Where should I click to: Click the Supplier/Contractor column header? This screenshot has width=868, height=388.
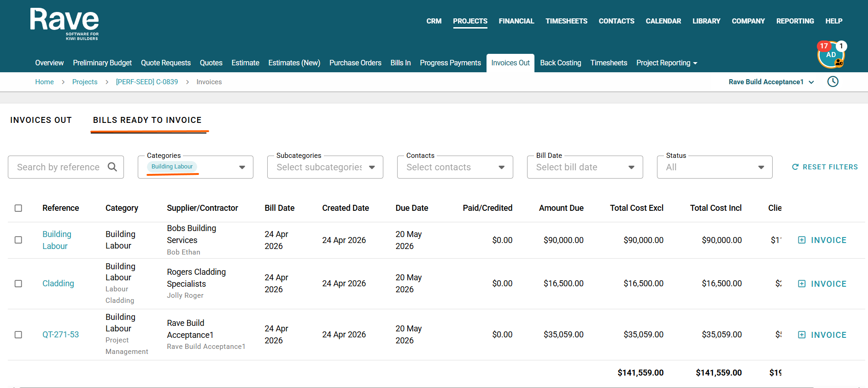pos(202,208)
